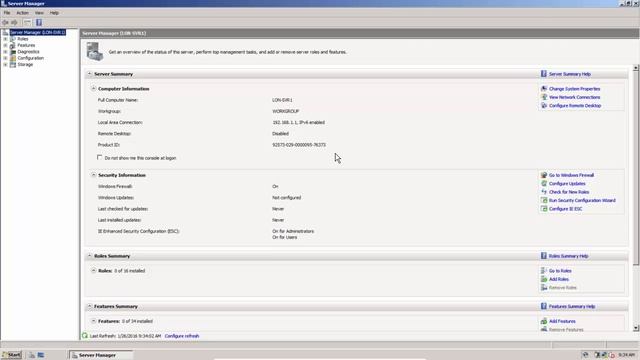Open the Add Roles link
640x360 pixels.
tap(559, 279)
